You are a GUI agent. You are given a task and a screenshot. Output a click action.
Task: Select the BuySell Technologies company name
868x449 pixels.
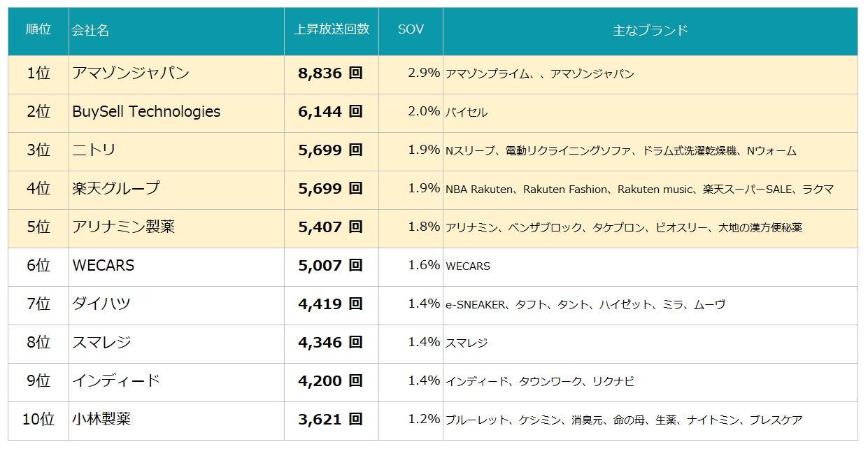(146, 112)
